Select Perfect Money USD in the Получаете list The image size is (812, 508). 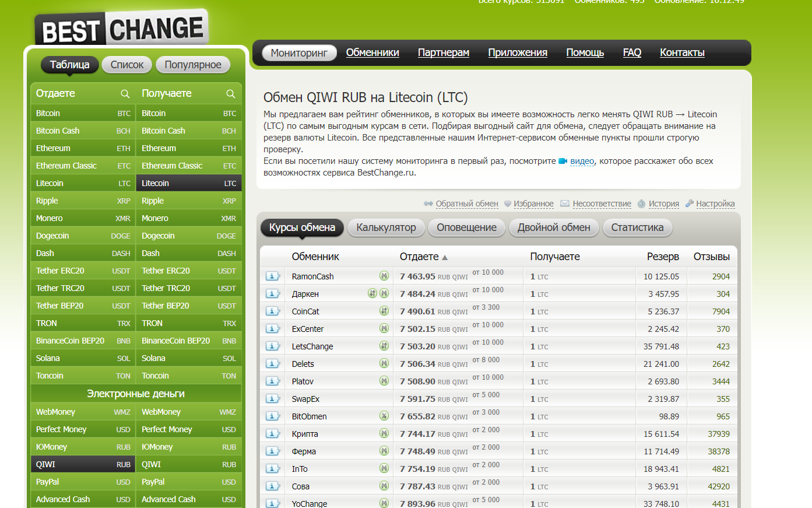tap(189, 429)
